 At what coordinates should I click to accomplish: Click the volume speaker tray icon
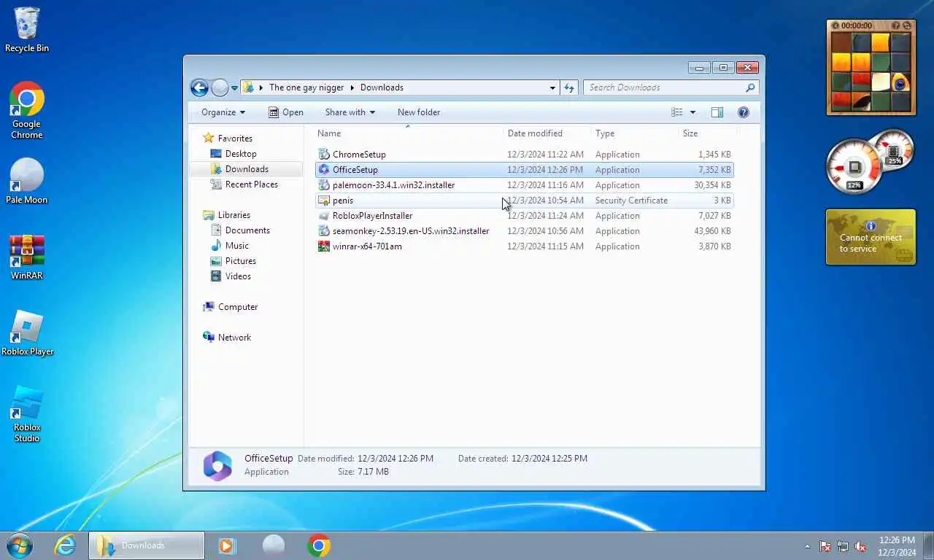tap(860, 546)
